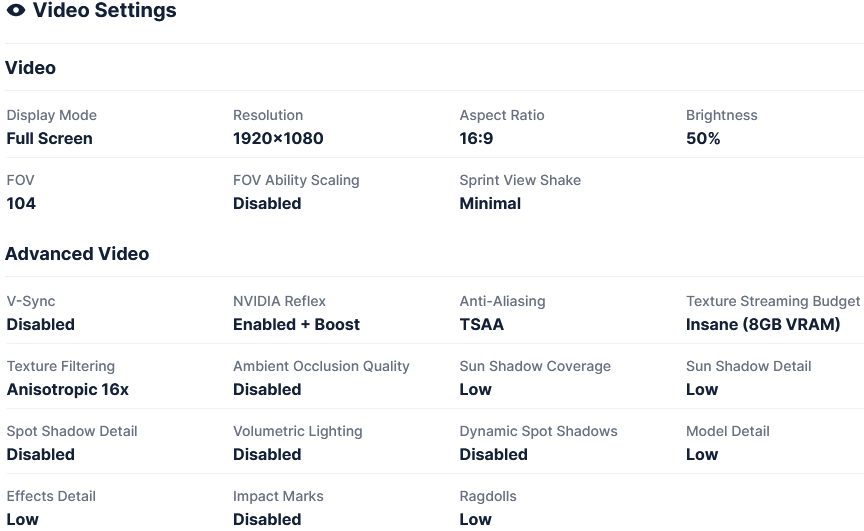The height and width of the screenshot is (531, 864).
Task: Click the Volumetric Lighting label
Action: tap(297, 431)
